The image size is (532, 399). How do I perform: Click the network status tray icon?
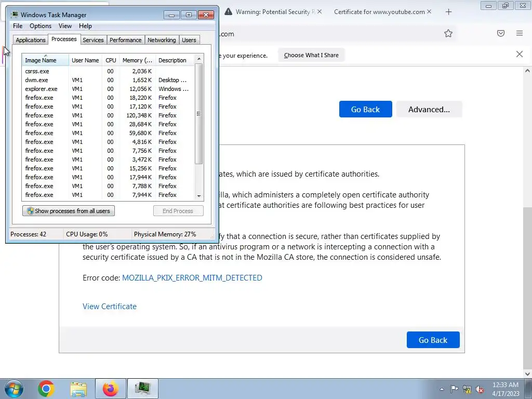[467, 389]
